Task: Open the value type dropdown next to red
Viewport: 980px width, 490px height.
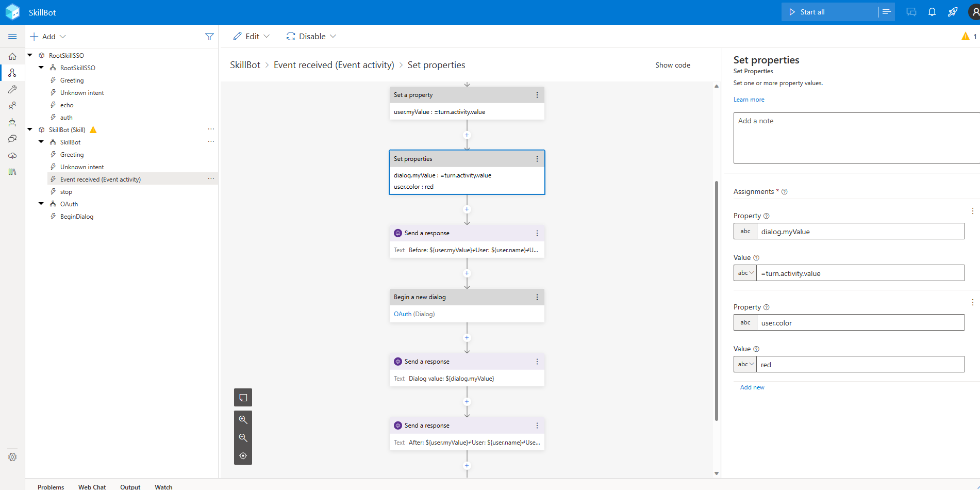Action: click(x=744, y=364)
